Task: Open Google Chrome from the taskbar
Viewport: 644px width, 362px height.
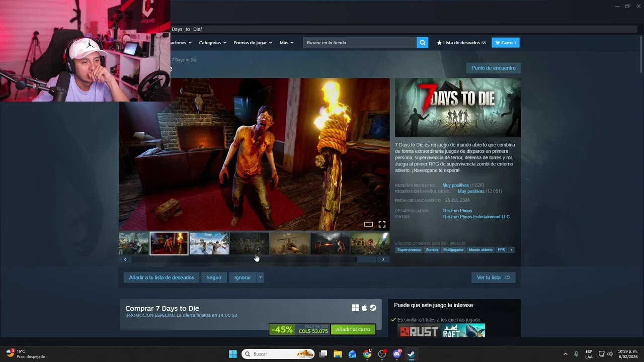Action: pos(367,354)
